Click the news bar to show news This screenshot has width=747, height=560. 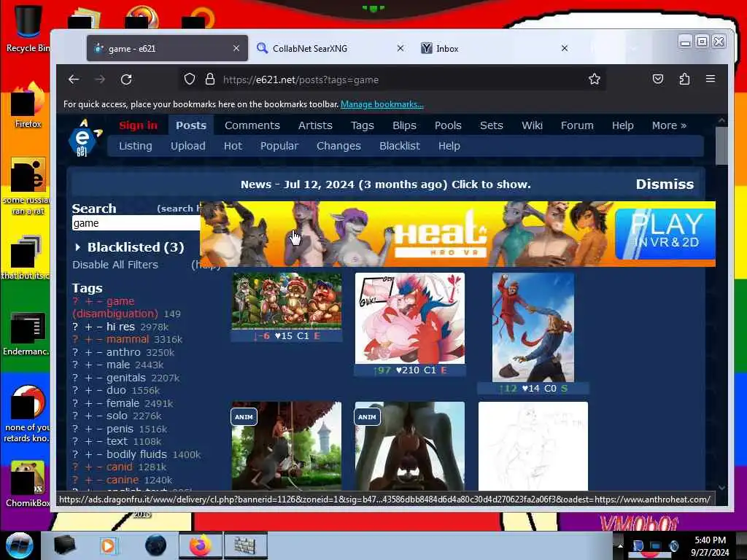pyautogui.click(x=385, y=184)
